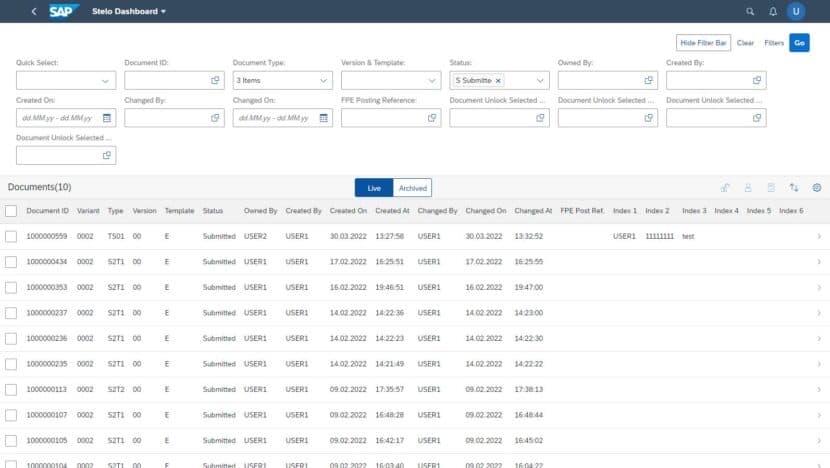
Task: Open the Created On calendar picker
Action: (107, 118)
